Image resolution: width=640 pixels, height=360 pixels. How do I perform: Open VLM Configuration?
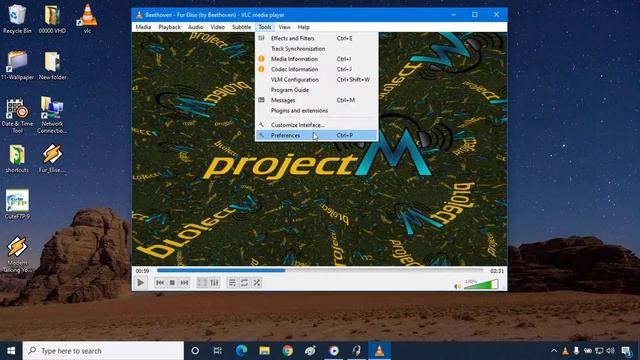(316, 80)
